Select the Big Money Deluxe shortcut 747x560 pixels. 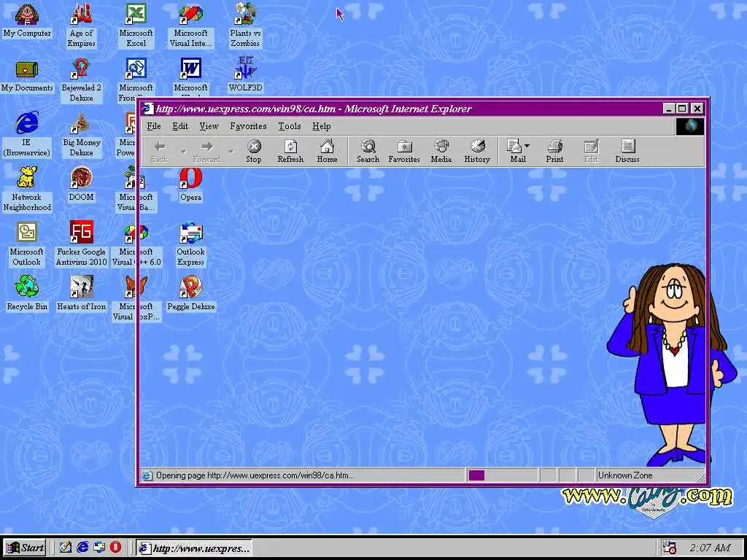(81, 135)
